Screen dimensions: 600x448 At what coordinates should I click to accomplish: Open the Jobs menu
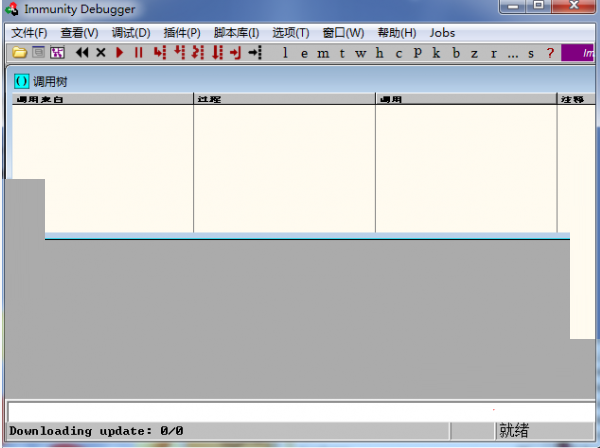[442, 33]
